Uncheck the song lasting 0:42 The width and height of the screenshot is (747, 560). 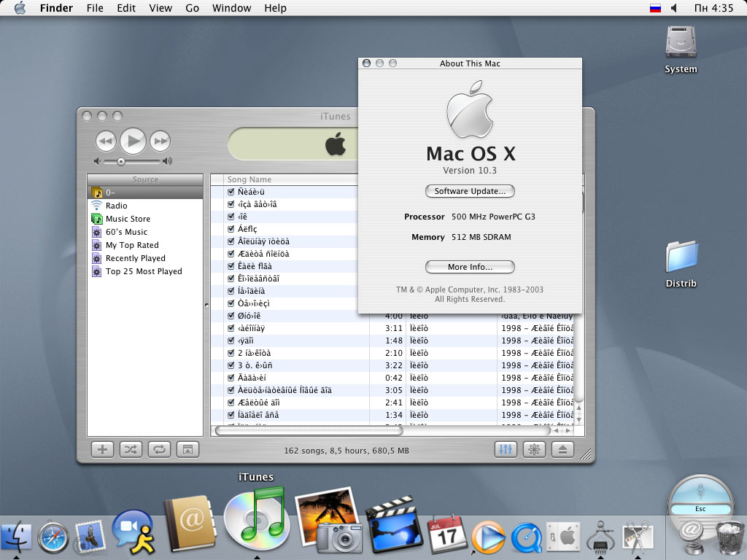coord(231,378)
